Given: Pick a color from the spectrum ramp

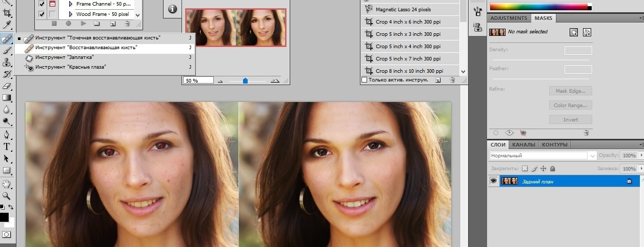Looking at the screenshot, I should pyautogui.click(x=538, y=7).
